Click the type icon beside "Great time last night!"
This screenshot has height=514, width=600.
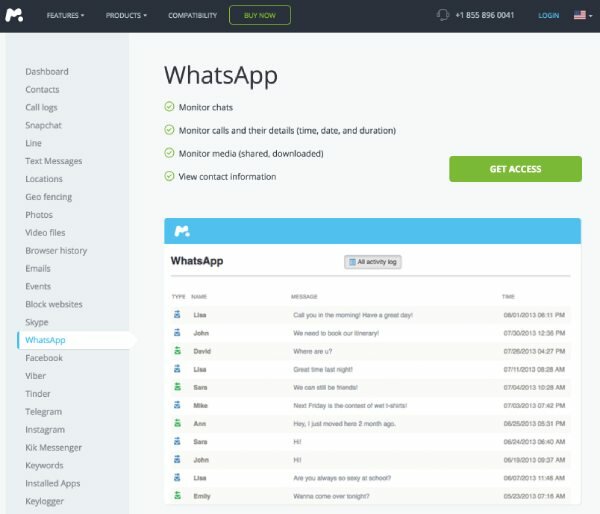[177, 369]
